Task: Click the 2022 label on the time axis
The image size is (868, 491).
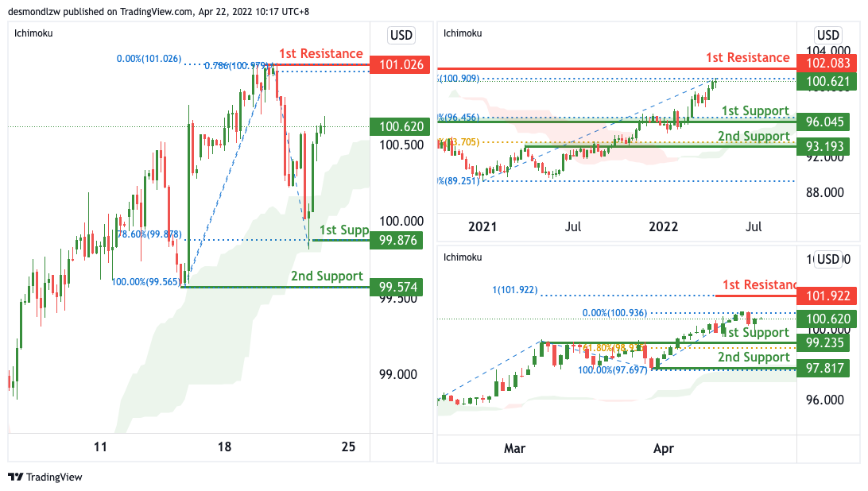Action: tap(663, 226)
